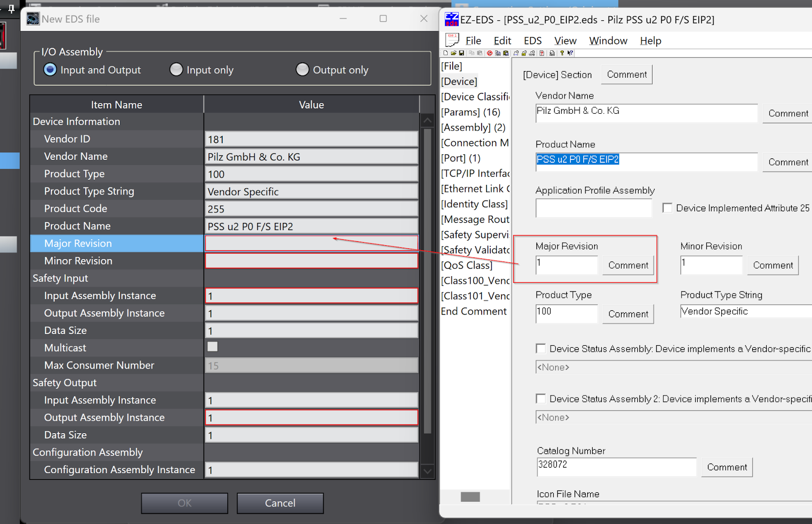Click the red question-mark document icon
The image size is (812, 524).
point(542,53)
